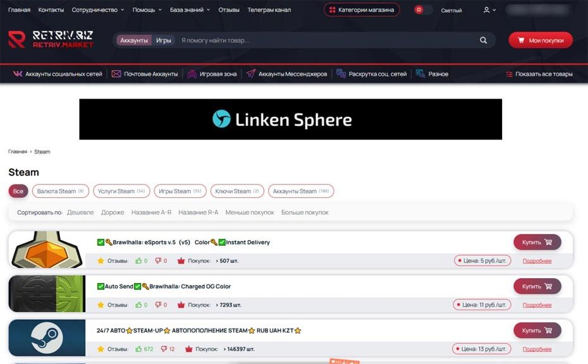Select the Все filter chip
The width and height of the screenshot is (588, 364).
(18, 191)
